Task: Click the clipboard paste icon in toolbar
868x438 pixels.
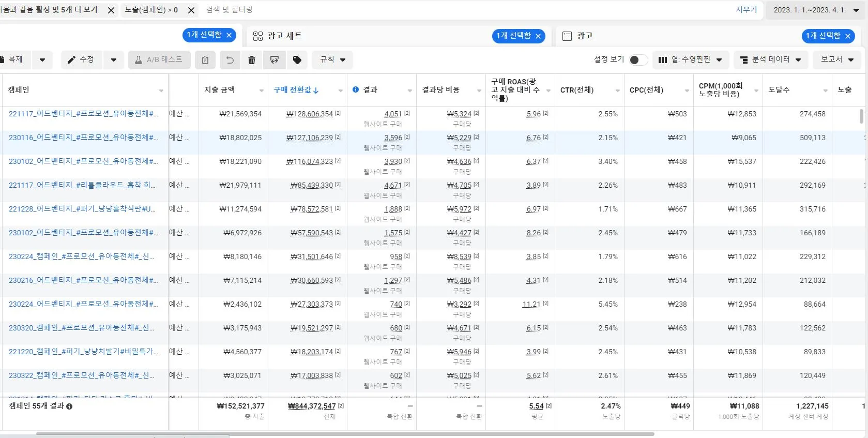Action: tap(205, 60)
